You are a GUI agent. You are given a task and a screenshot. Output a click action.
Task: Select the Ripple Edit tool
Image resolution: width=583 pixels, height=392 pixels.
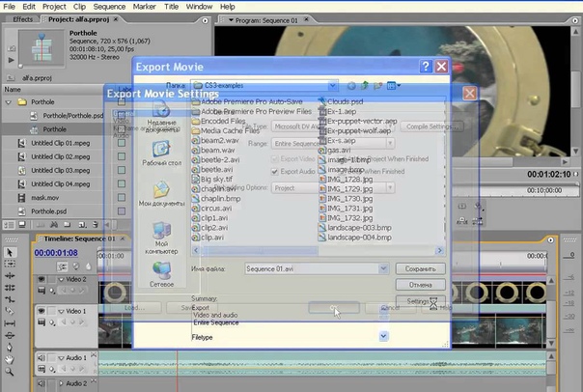point(10,275)
